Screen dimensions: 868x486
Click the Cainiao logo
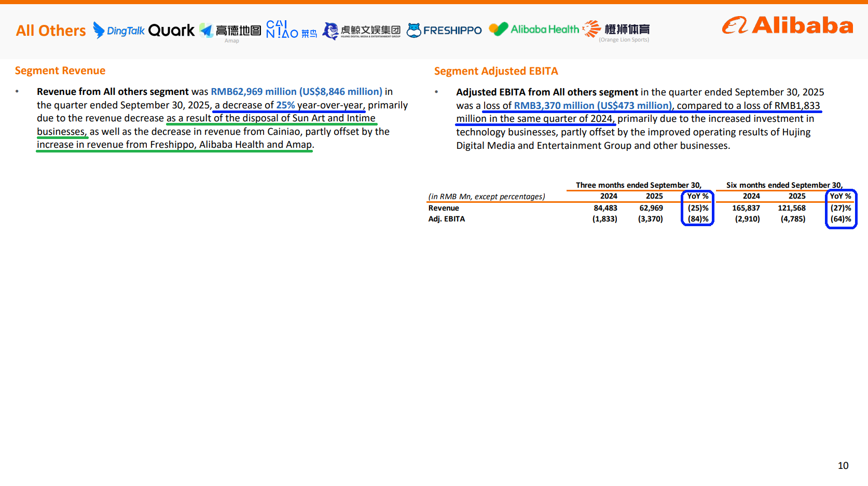click(x=291, y=30)
